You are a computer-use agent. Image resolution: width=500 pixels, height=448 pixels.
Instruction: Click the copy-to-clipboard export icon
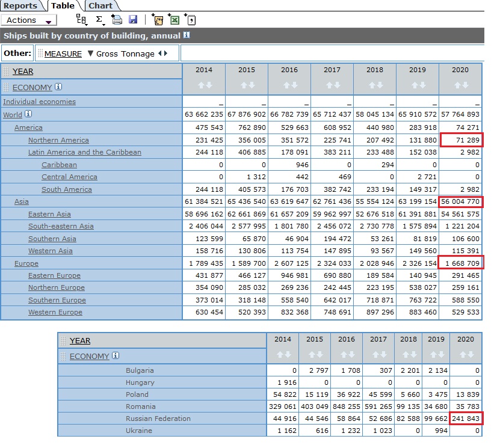pyautogui.click(x=158, y=19)
